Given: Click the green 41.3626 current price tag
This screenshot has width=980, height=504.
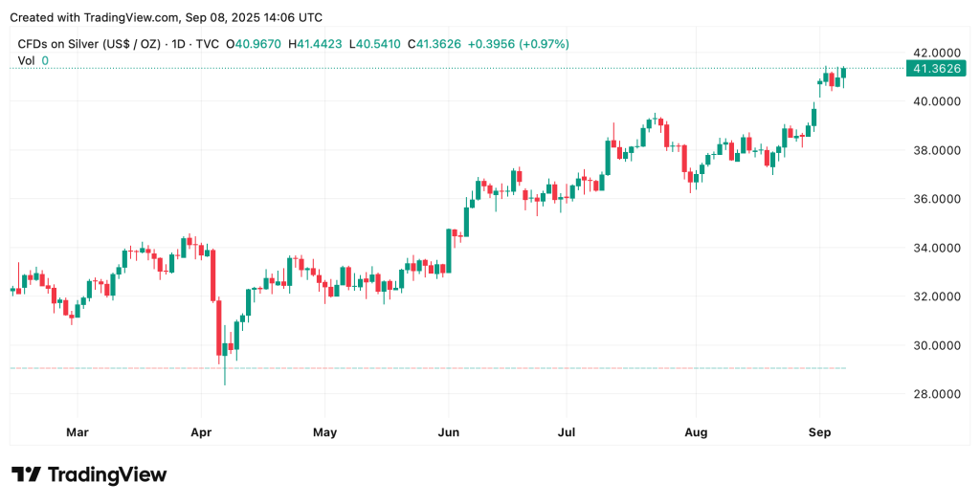Looking at the screenshot, I should coord(933,68).
